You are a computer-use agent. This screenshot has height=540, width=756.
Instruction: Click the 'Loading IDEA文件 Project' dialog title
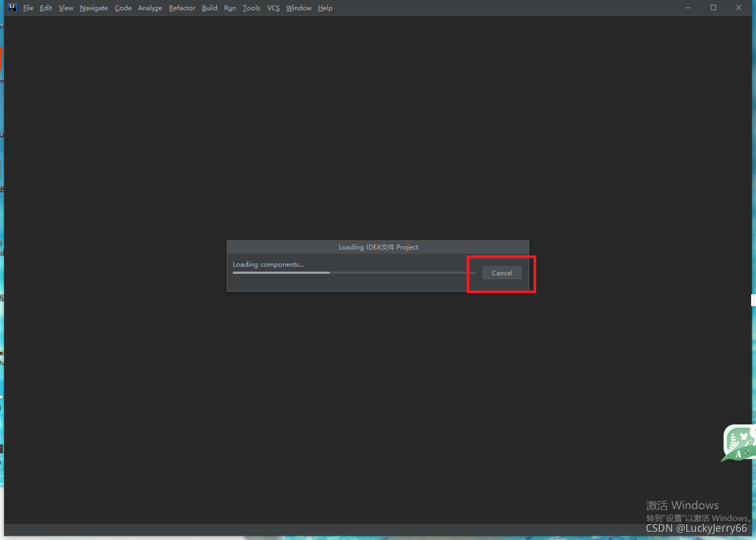coord(378,247)
